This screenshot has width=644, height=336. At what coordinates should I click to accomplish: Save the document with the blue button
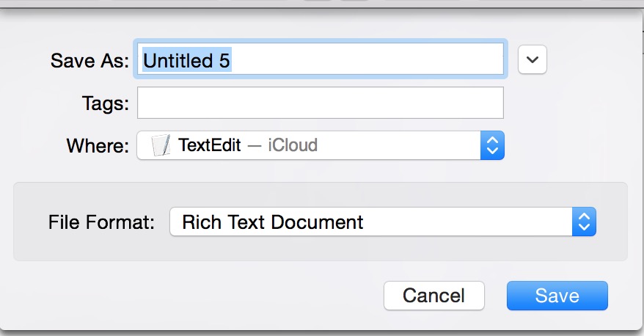tap(557, 296)
